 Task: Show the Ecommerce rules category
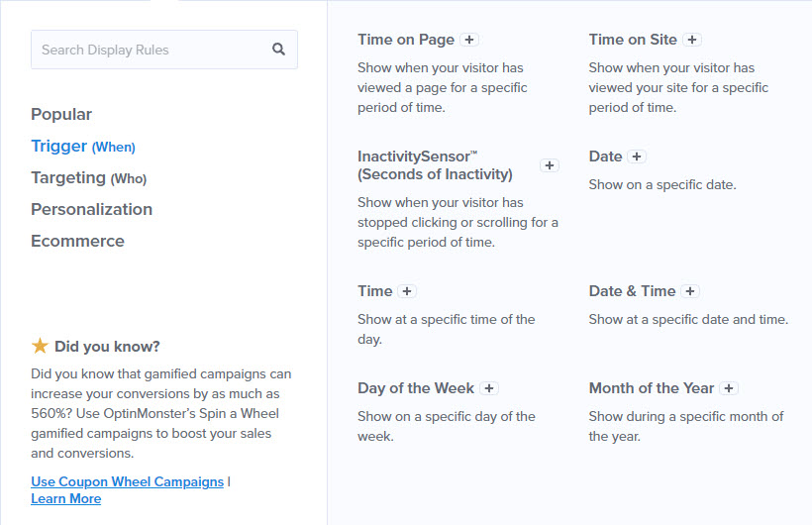pyautogui.click(x=77, y=241)
